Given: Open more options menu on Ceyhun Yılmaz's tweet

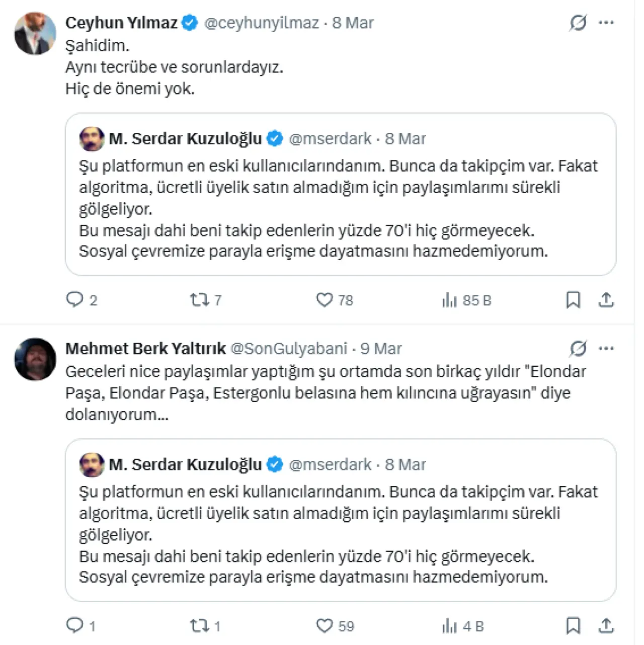Looking at the screenshot, I should tap(606, 23).
